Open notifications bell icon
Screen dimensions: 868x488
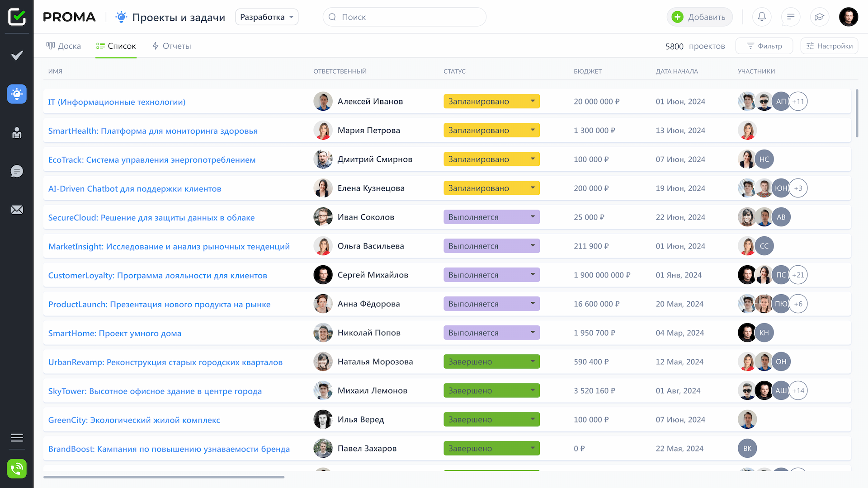click(x=762, y=17)
